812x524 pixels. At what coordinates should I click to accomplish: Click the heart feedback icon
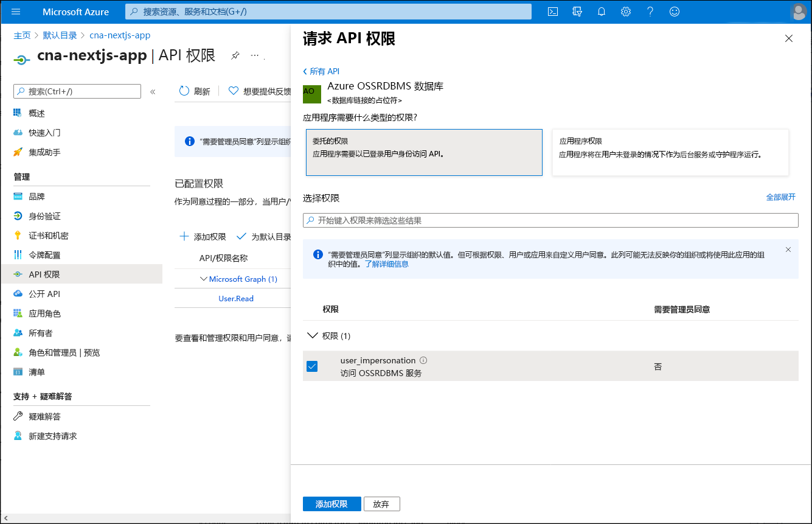coord(234,91)
